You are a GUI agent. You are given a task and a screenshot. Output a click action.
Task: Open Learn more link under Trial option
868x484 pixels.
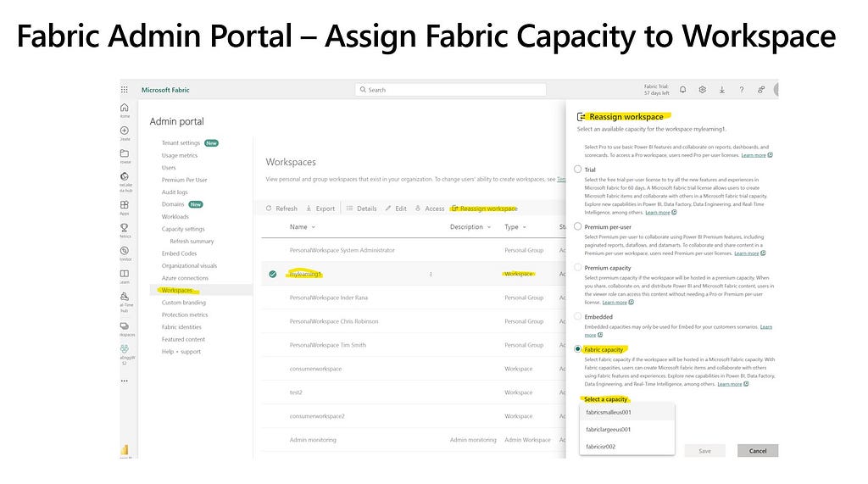tap(658, 213)
